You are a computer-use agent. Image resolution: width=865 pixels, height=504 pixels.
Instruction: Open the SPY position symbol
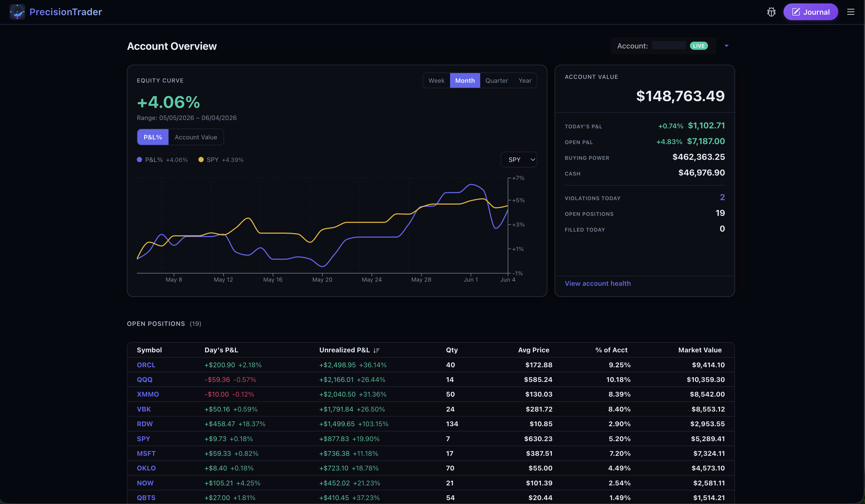coord(143,439)
